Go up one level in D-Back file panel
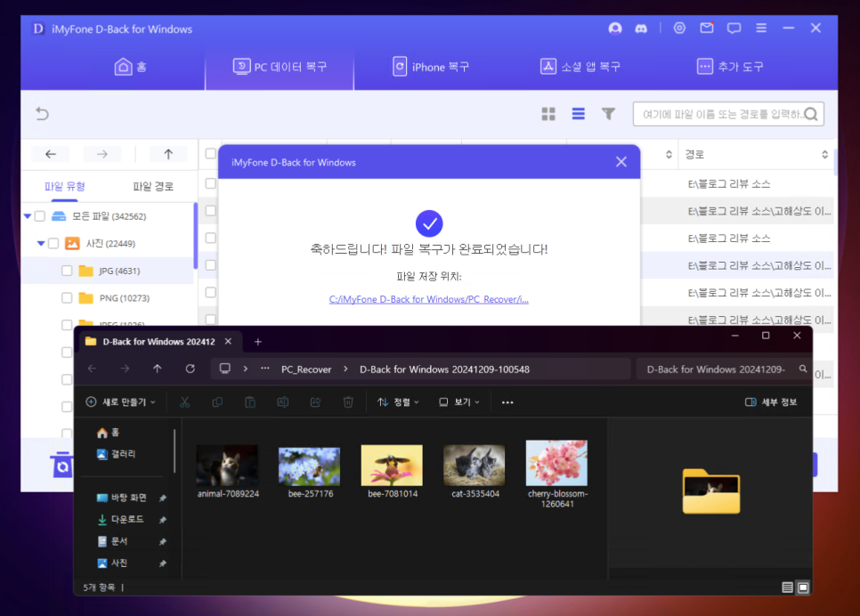860x616 pixels. [x=168, y=154]
